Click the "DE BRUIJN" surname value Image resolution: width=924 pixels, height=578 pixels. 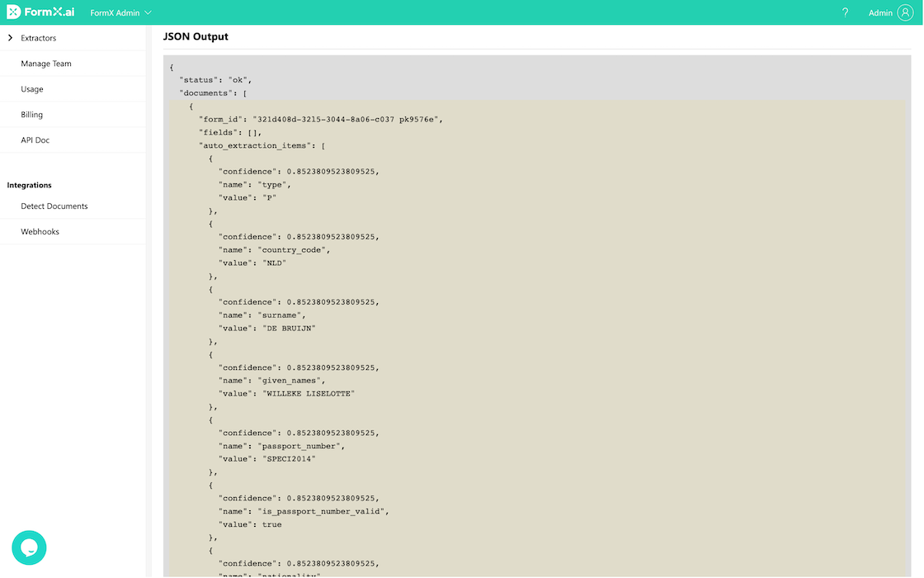tap(290, 328)
